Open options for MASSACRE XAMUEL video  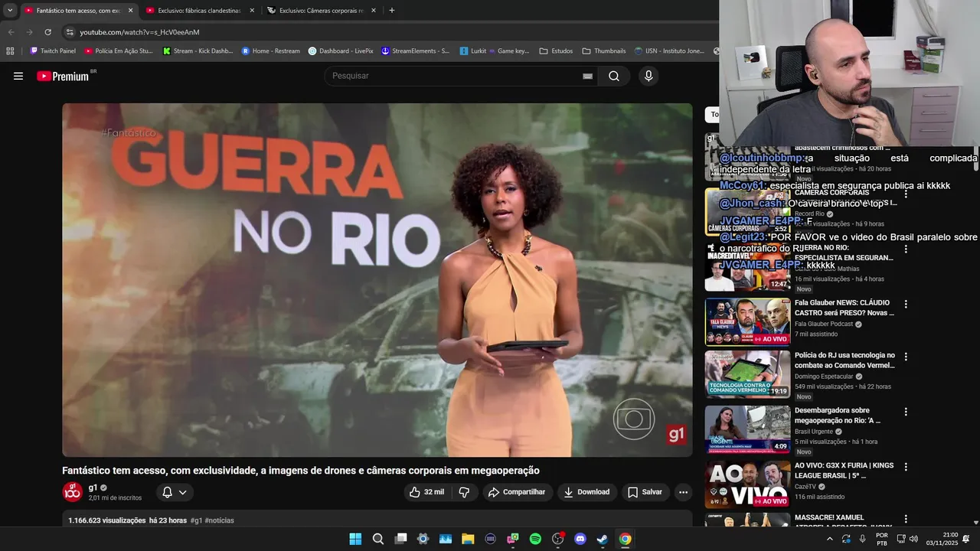tap(906, 519)
